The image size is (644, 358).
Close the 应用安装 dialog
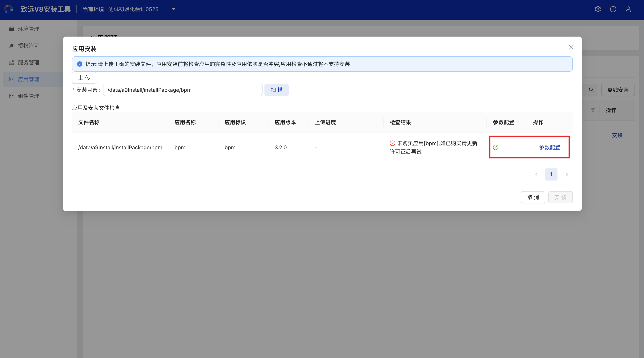(x=571, y=47)
